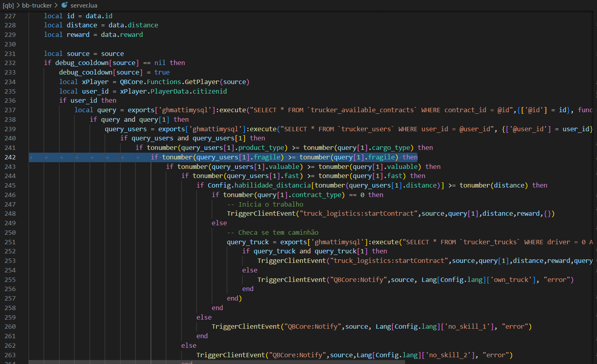Click the comment '-- Inicia o trabalho'

265,204
